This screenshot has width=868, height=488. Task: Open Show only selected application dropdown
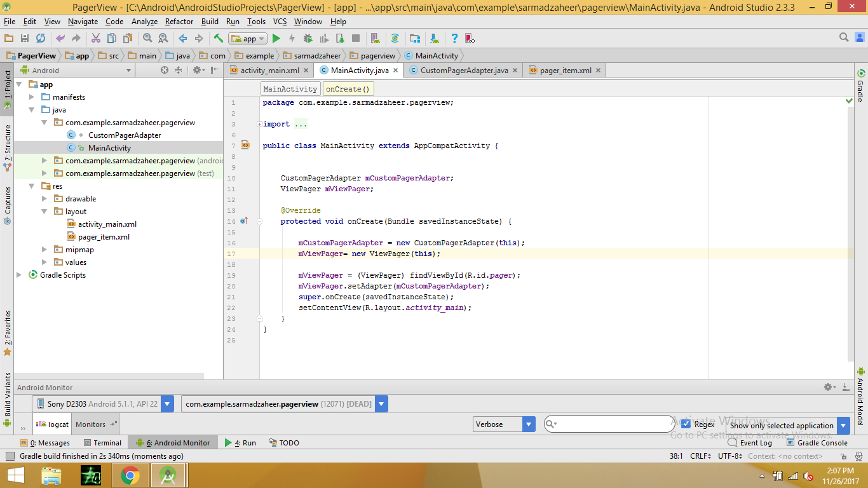789,426
